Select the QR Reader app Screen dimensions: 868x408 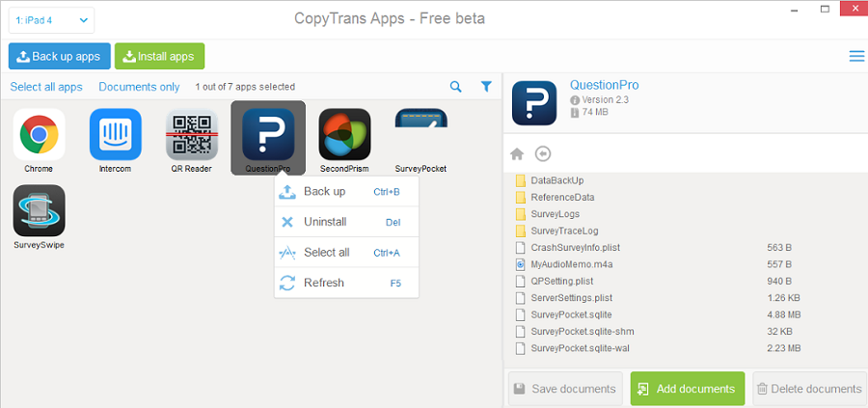(192, 135)
